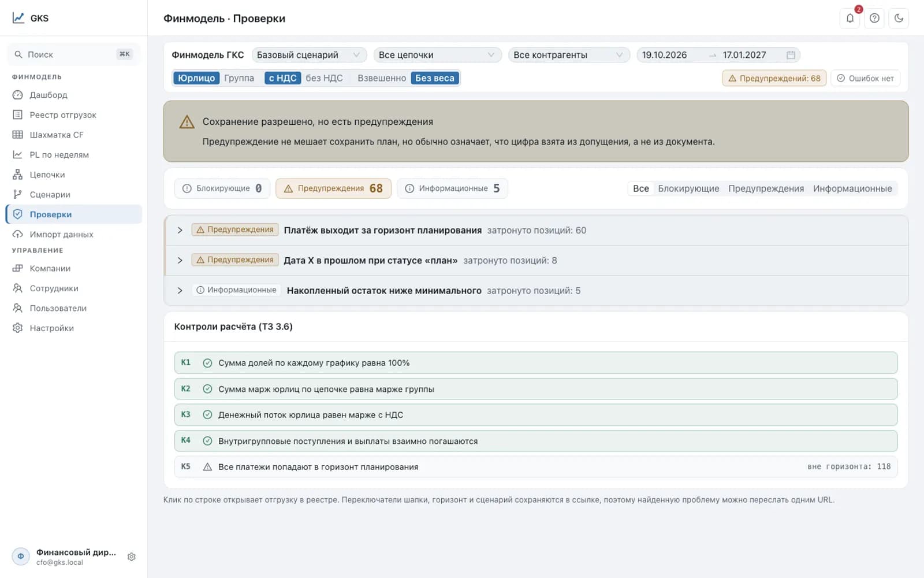This screenshot has width=924, height=578.
Task: Select Взвешенно weighting option
Action: [382, 78]
